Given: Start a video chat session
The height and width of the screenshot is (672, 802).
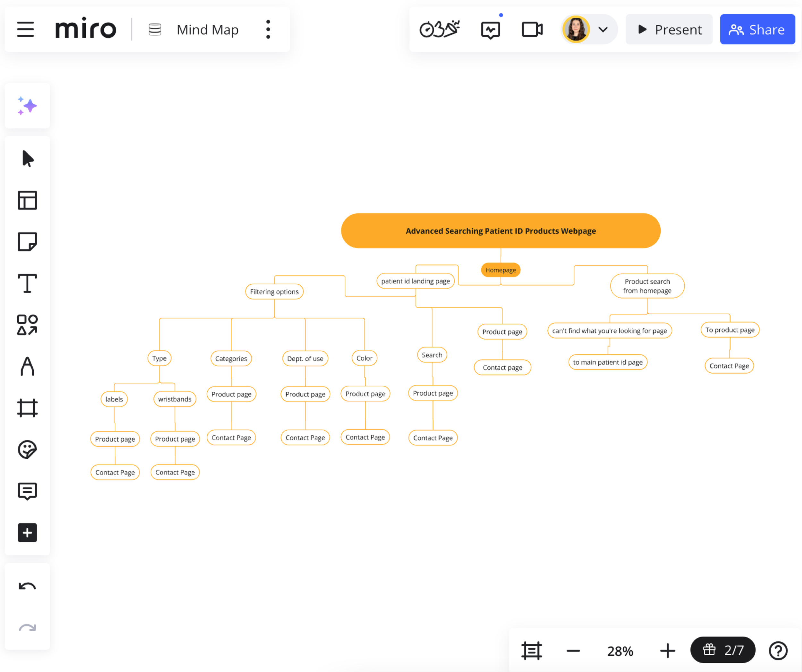Looking at the screenshot, I should (532, 29).
